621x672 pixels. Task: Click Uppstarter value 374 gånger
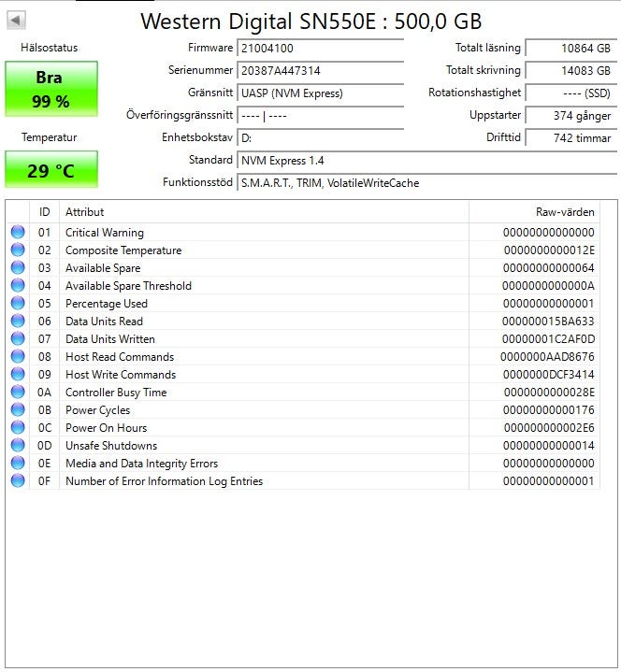point(571,115)
